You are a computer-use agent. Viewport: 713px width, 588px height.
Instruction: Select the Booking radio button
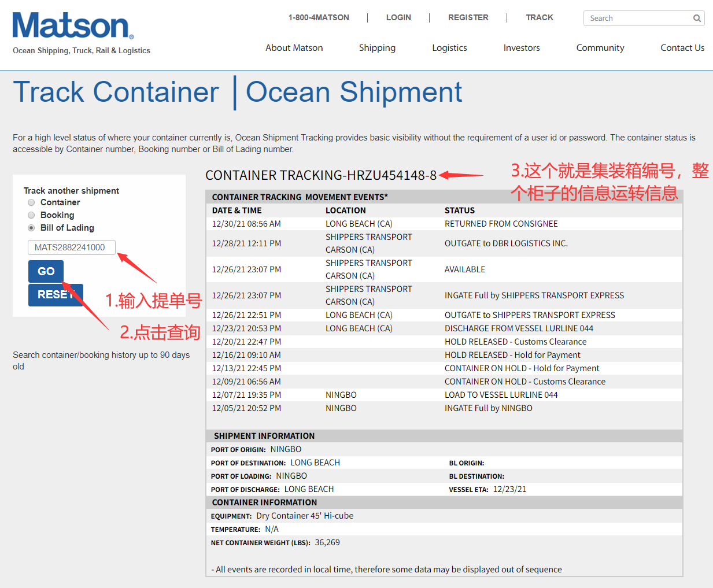[x=31, y=215]
